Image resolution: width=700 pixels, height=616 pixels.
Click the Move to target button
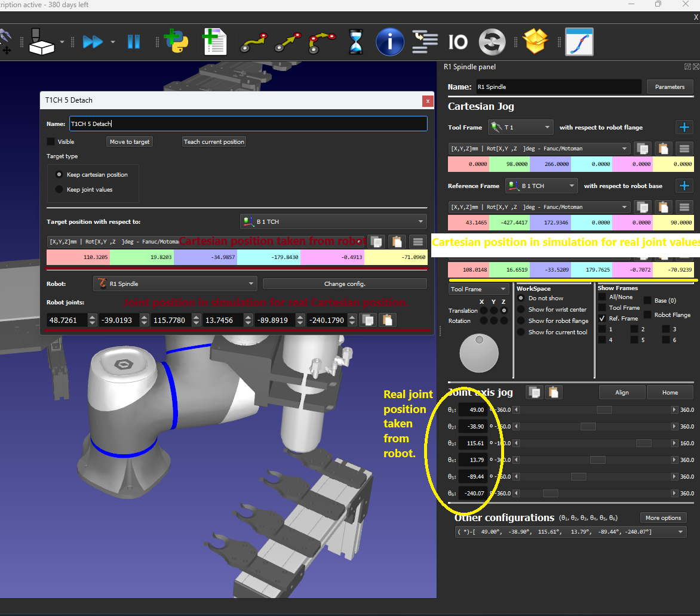(x=130, y=142)
